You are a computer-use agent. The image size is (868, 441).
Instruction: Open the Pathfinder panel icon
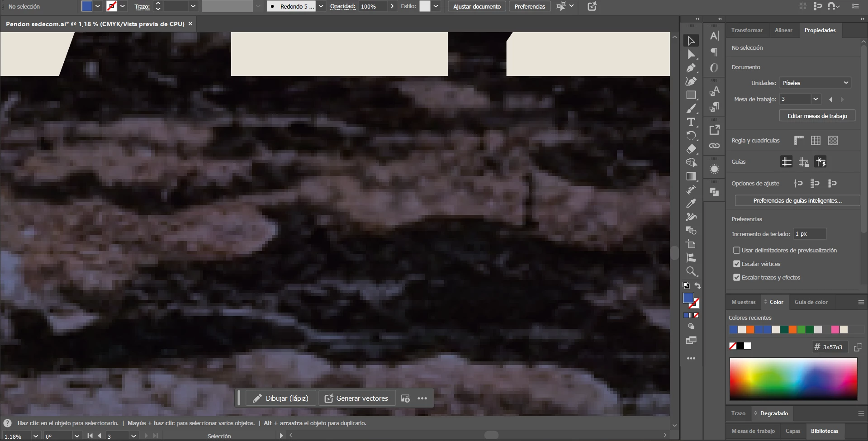pos(714,192)
